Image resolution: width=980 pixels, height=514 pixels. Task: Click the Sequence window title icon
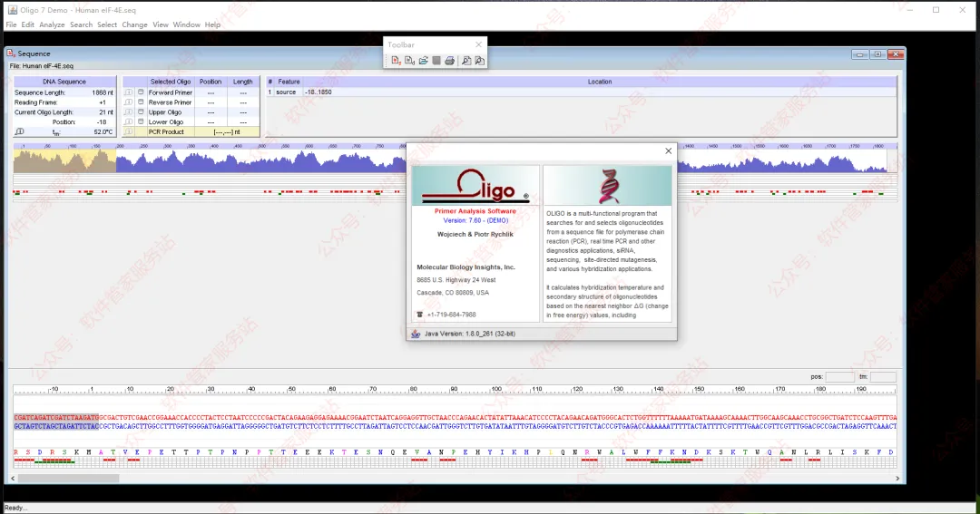point(11,53)
